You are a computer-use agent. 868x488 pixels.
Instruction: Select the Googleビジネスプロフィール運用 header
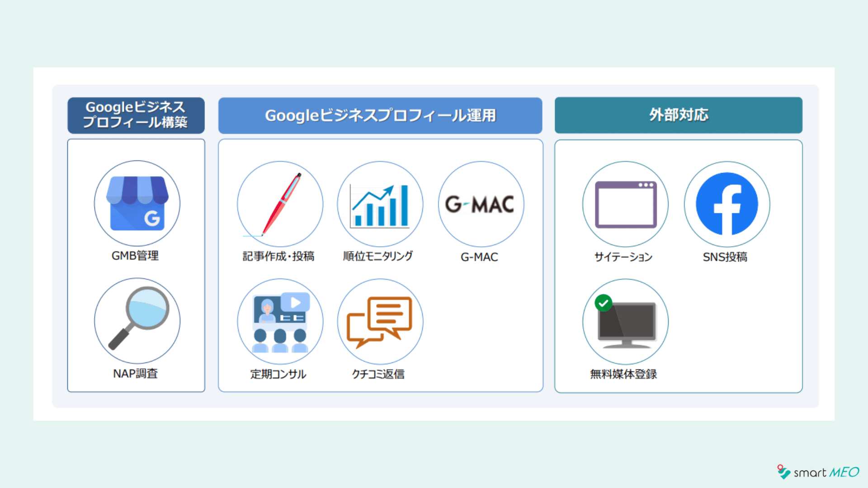tap(380, 115)
